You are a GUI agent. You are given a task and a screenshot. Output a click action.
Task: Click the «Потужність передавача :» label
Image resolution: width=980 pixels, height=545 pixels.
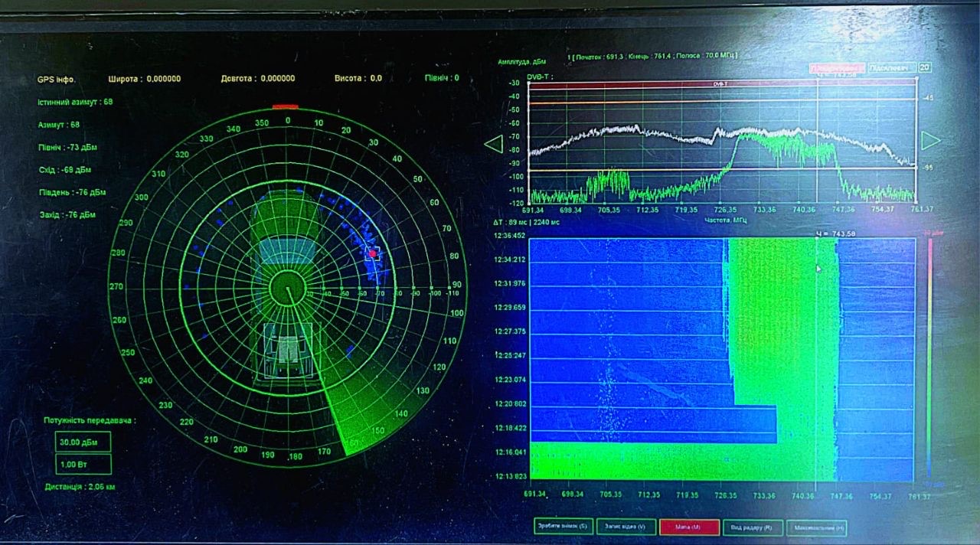pos(90,420)
